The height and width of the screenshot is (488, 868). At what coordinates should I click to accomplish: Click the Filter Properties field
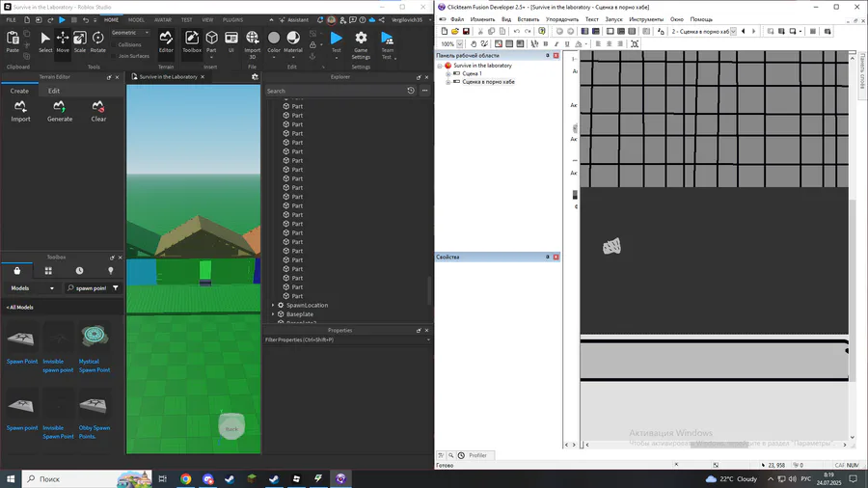[x=346, y=339]
